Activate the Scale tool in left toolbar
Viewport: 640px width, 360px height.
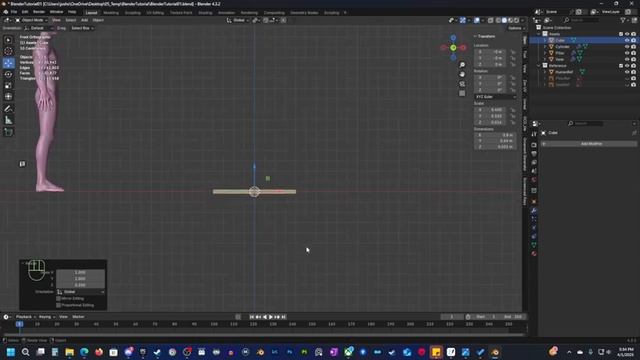coord(8,86)
